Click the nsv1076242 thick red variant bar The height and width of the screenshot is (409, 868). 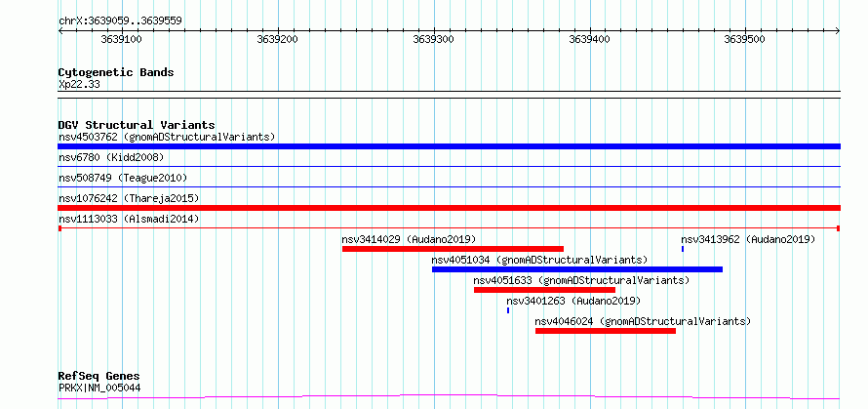[x=449, y=208]
